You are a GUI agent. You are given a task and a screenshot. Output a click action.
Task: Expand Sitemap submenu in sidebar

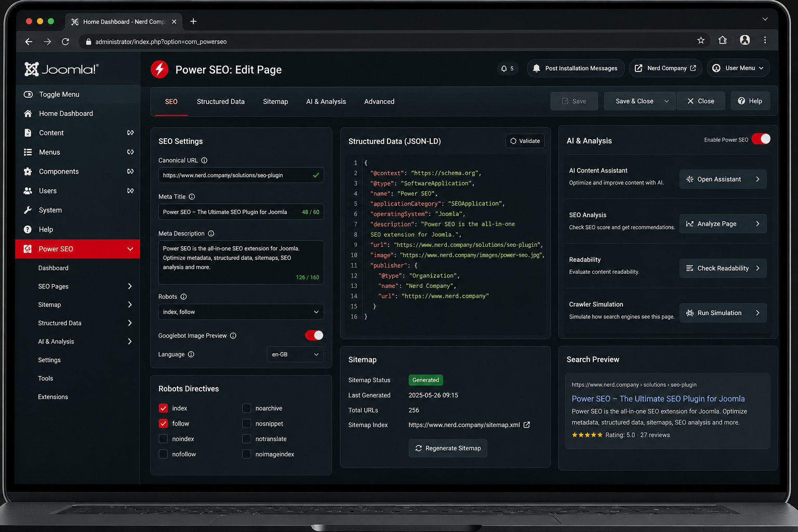tap(130, 305)
